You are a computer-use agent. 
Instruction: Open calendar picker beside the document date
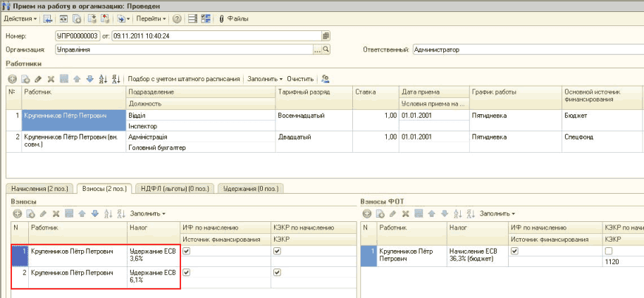tap(326, 35)
